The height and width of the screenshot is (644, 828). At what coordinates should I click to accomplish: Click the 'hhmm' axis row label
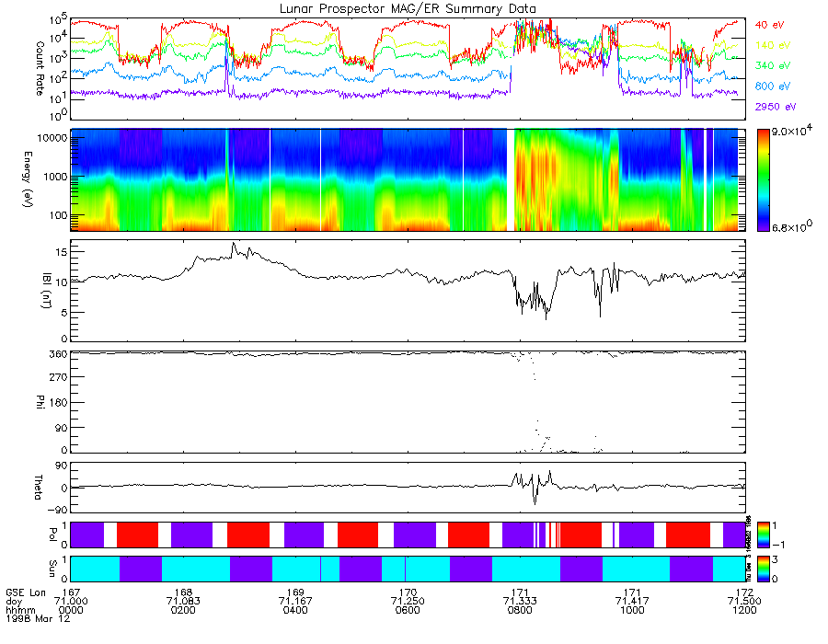(18, 610)
